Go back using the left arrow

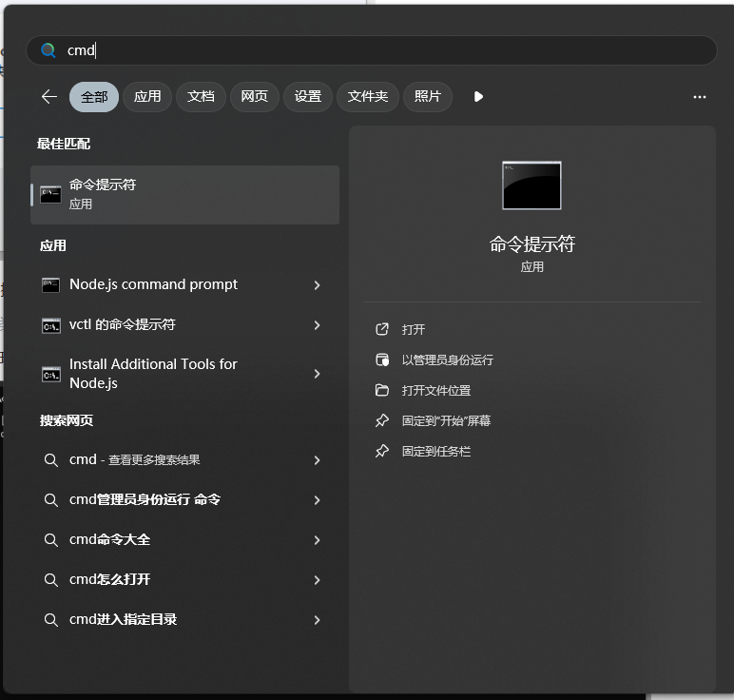click(49, 97)
